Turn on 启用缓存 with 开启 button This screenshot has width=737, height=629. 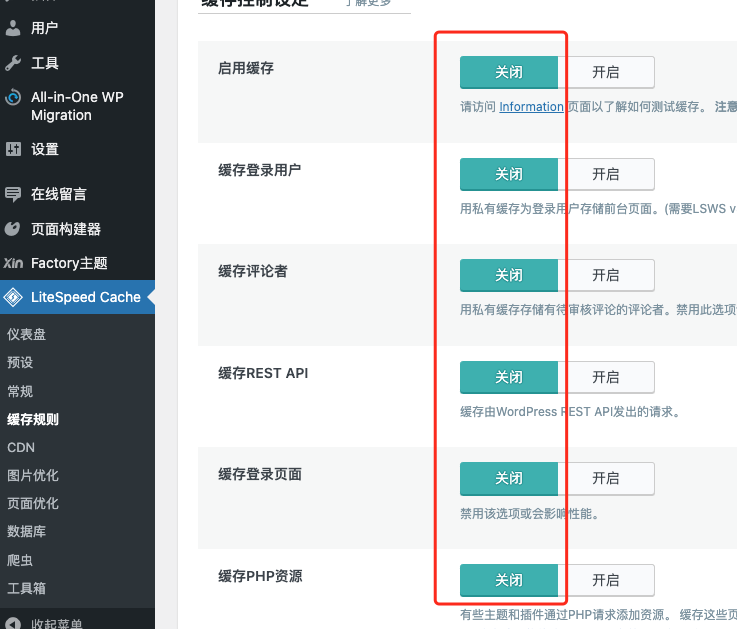(605, 72)
